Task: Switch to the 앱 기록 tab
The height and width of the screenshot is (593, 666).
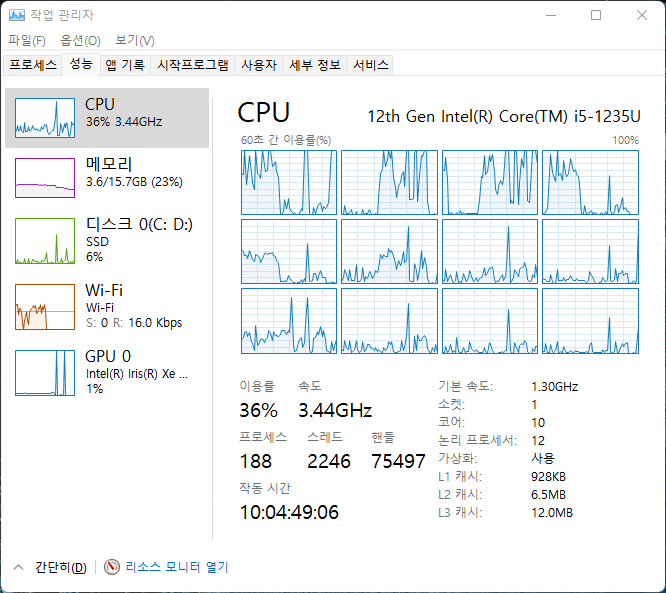Action: (x=125, y=65)
